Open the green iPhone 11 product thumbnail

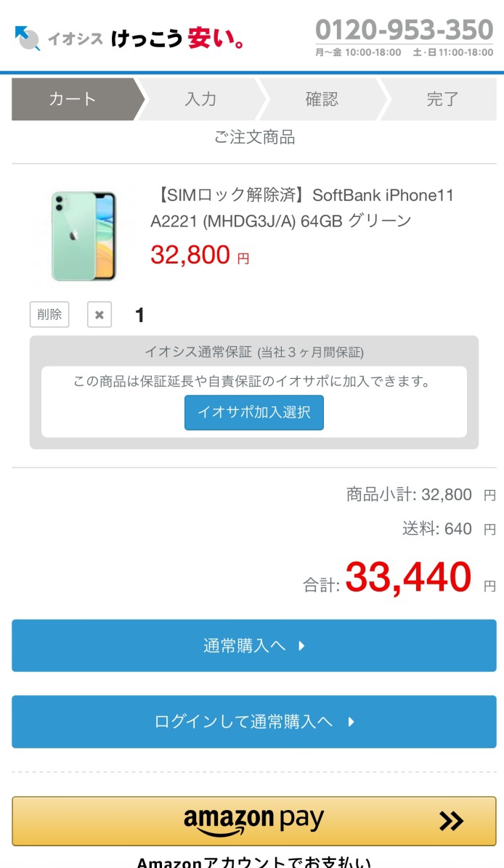pyautogui.click(x=83, y=236)
